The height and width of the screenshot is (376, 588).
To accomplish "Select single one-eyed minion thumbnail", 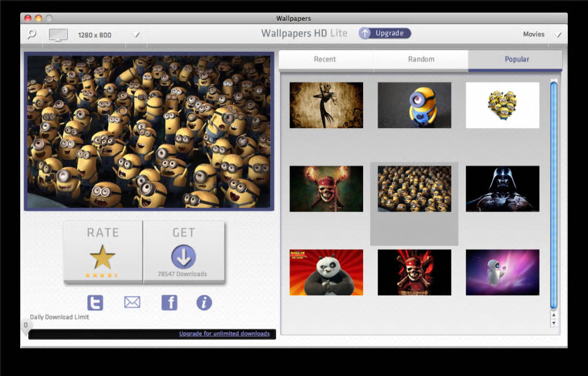I will pos(414,105).
